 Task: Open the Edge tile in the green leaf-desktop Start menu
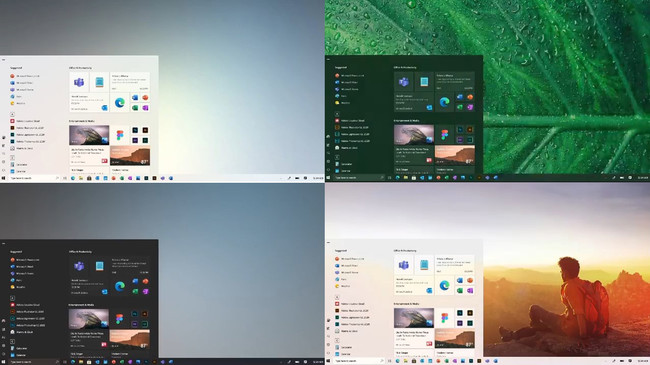pos(444,102)
